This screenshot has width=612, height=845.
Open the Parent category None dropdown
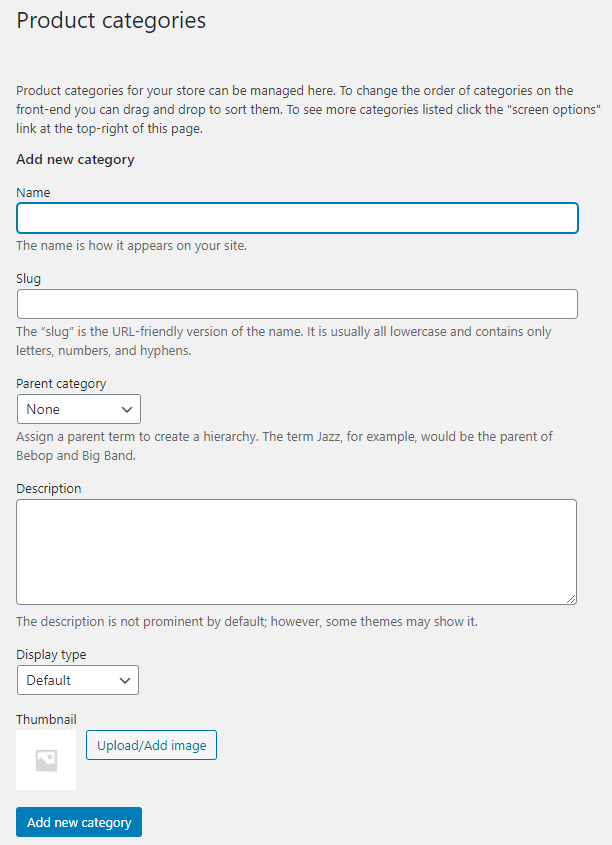pyautogui.click(x=79, y=409)
